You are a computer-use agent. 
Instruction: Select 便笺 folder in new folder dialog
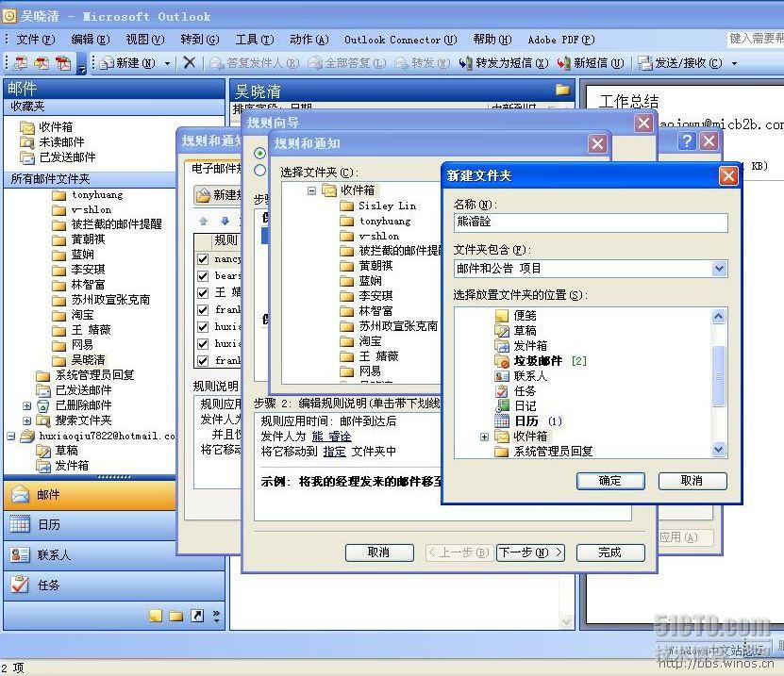[x=515, y=315]
